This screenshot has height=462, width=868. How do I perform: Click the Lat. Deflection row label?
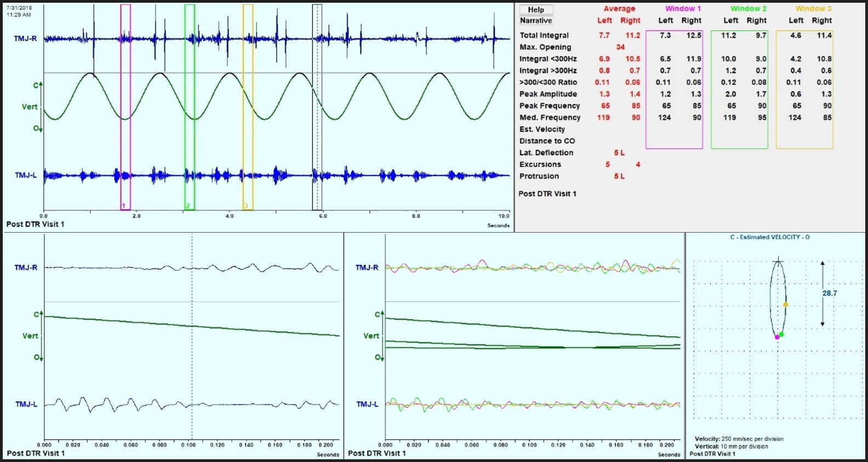(x=546, y=153)
